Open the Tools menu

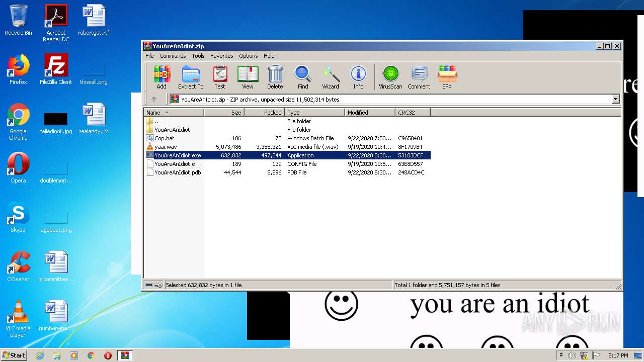point(198,56)
